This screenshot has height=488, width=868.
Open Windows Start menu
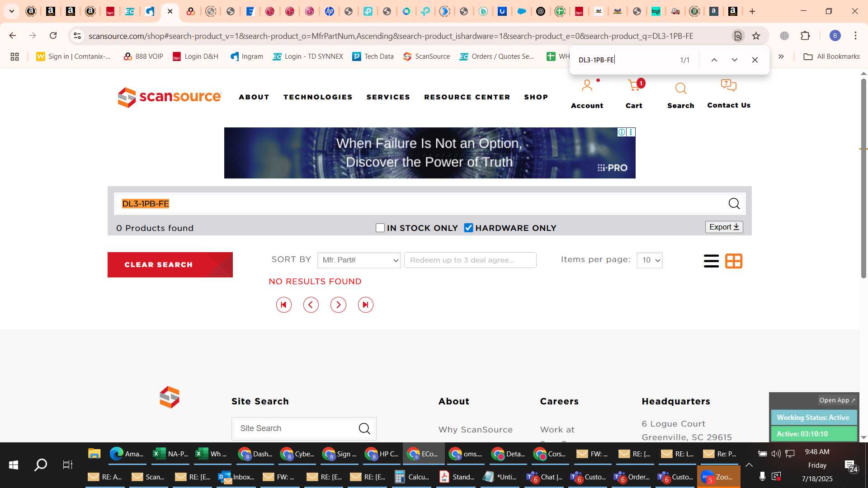tap(14, 465)
